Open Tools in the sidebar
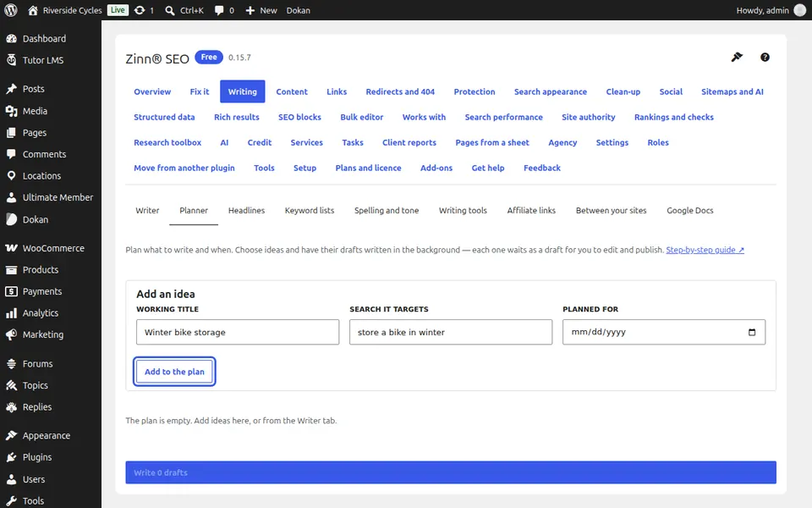812x508 pixels. tap(33, 500)
